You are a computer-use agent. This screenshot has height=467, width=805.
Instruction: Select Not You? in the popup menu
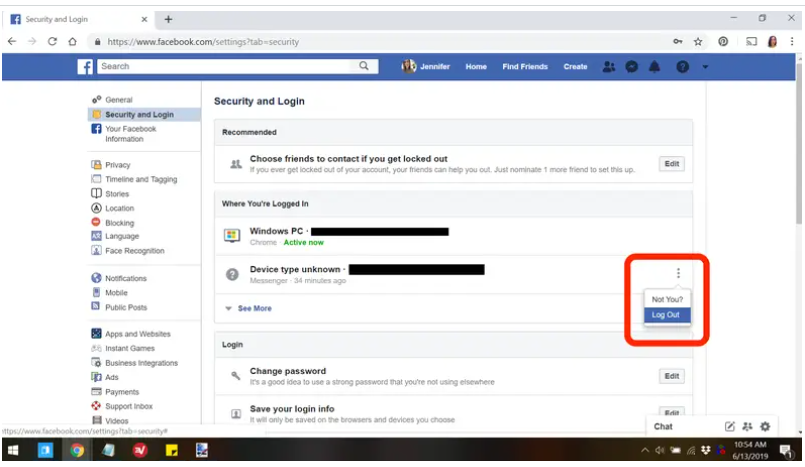[x=667, y=300]
